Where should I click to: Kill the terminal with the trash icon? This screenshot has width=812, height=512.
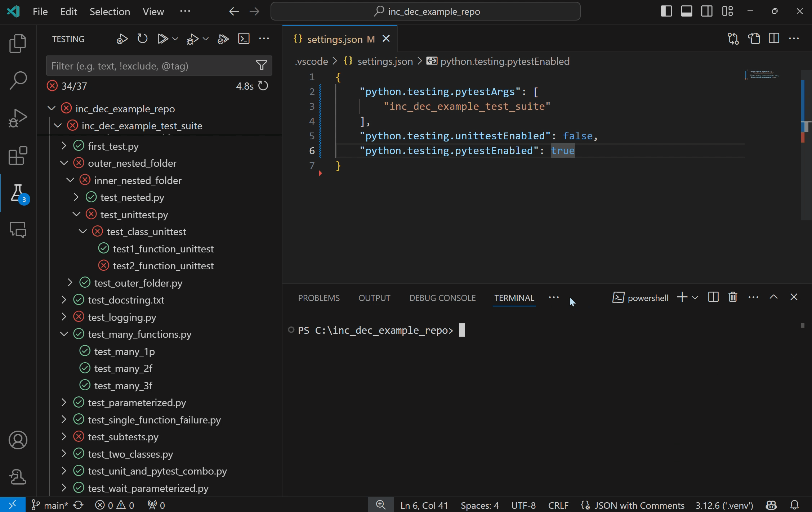(732, 297)
